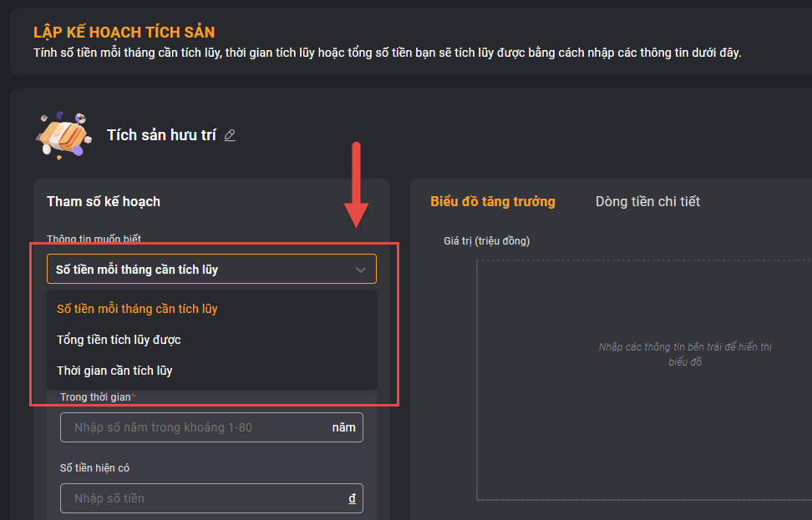The image size is (812, 520).
Task: Click the empty chart placeholder message
Action: point(685,355)
